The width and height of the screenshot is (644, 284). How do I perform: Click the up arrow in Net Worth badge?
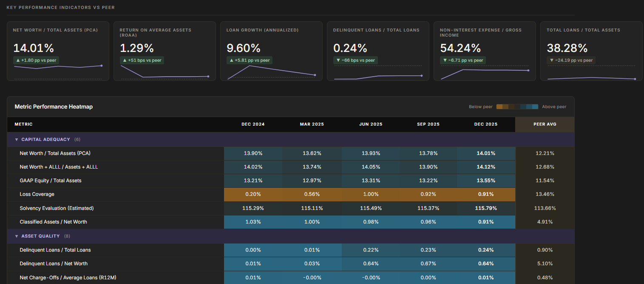(18, 60)
